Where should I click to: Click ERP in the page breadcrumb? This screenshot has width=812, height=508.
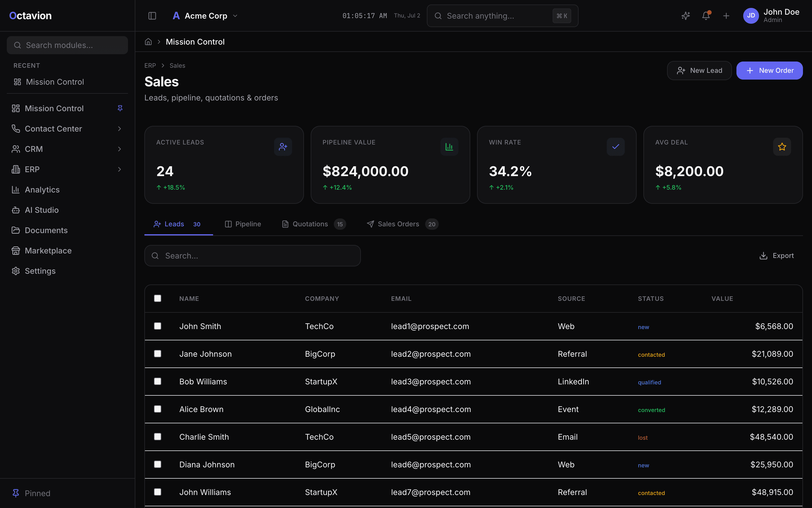150,65
